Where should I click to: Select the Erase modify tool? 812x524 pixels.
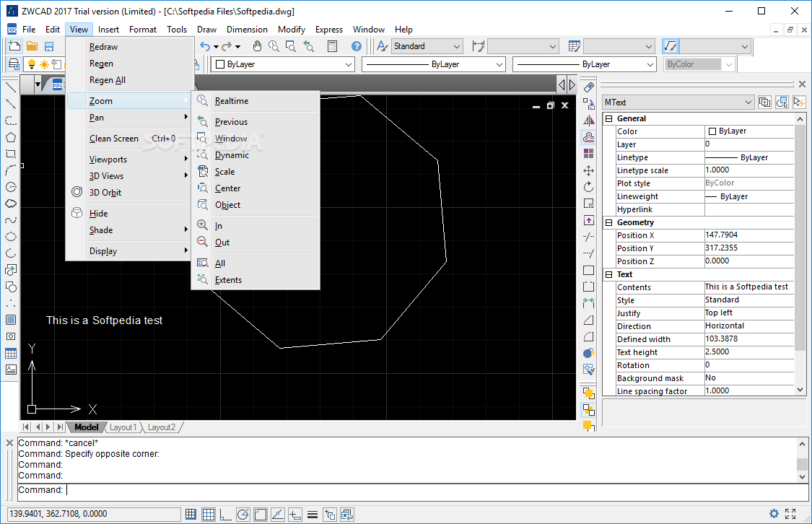pos(588,87)
